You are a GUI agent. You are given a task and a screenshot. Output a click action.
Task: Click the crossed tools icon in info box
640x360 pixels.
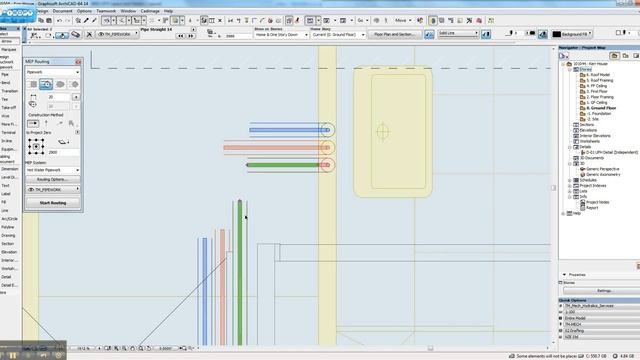[x=89, y=35]
